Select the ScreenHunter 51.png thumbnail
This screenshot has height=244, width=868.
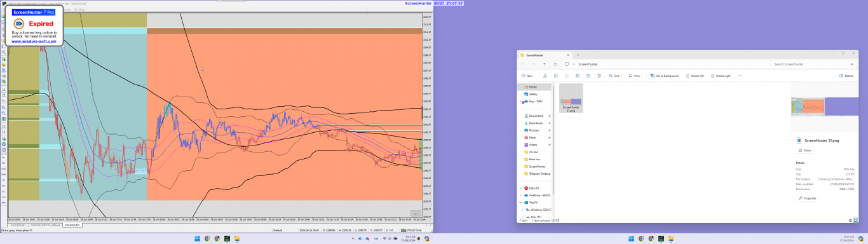pyautogui.click(x=571, y=98)
